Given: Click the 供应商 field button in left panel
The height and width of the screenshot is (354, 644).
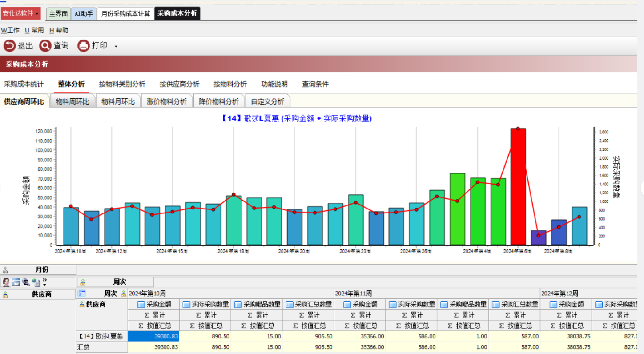Looking at the screenshot, I should coord(38,294).
